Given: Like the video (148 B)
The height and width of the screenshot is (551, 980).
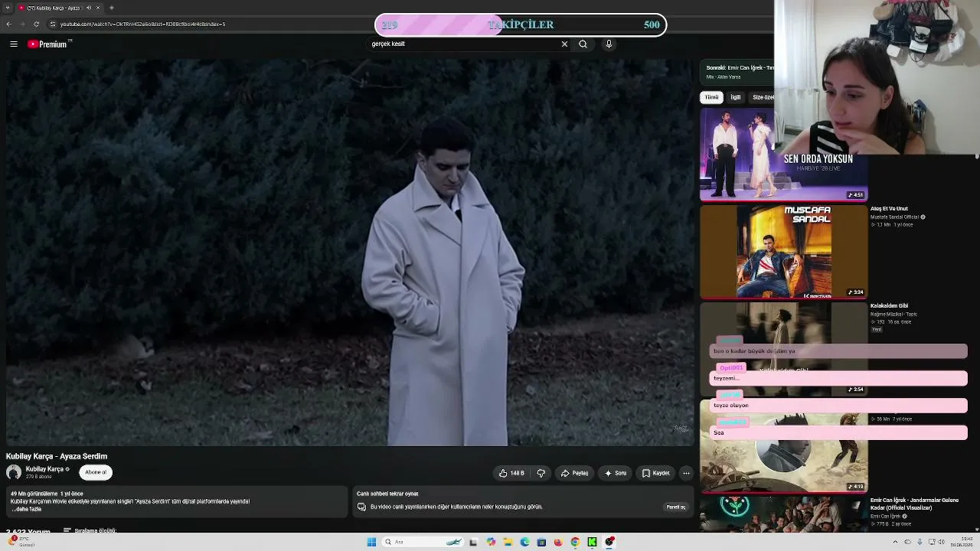Looking at the screenshot, I should 512,473.
